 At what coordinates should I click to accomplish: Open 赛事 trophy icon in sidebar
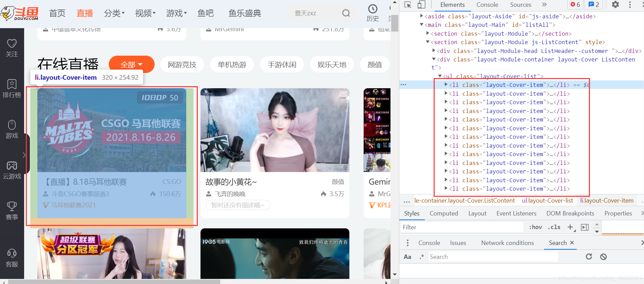[12, 206]
